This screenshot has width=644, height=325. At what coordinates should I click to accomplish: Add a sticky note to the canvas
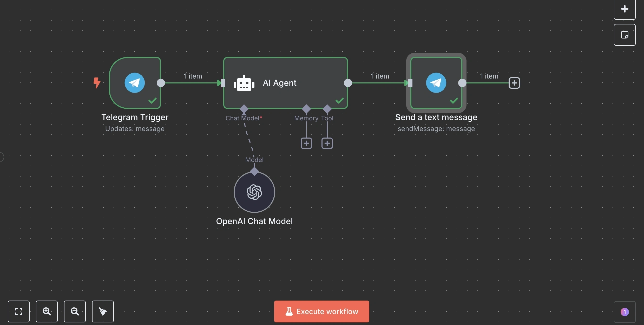pos(625,35)
